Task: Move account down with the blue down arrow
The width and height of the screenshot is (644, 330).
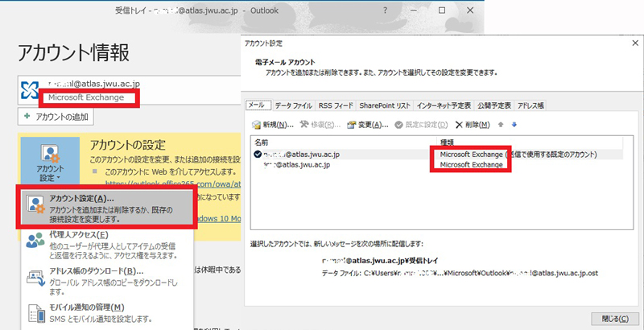Action: 514,125
